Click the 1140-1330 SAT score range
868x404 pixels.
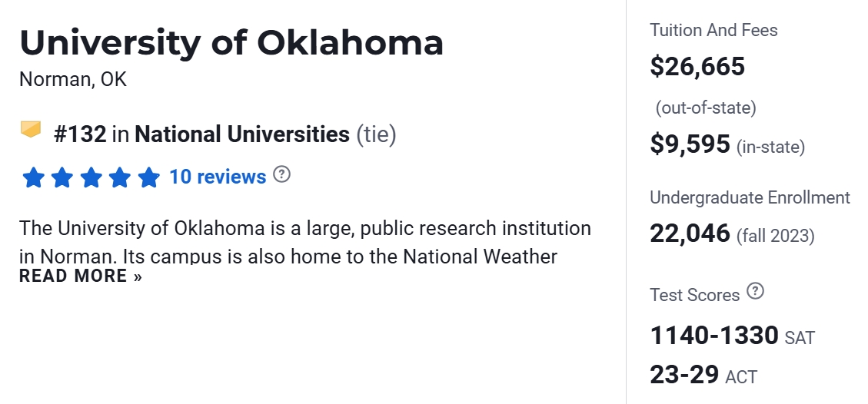[714, 336]
